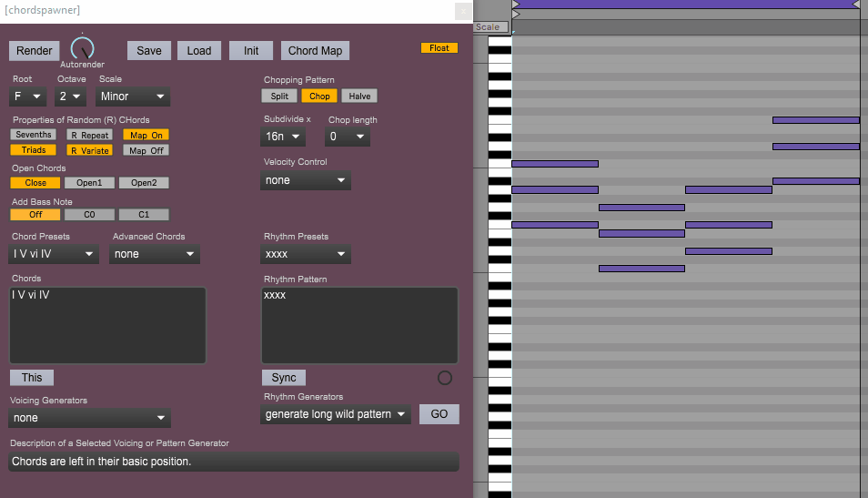Click the Autorender knob dial
The width and height of the screenshot is (868, 498).
pyautogui.click(x=83, y=49)
